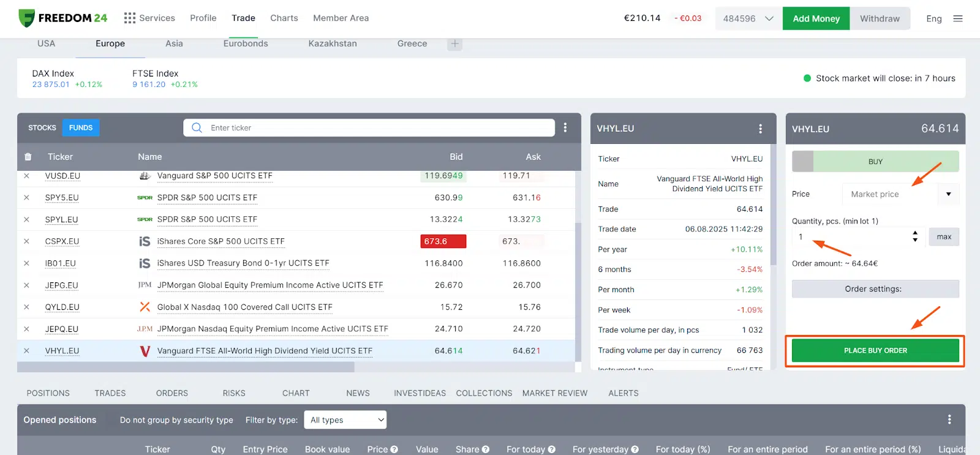
Task: Click the trash icon in the ticker header
Action: pyautogui.click(x=28, y=157)
